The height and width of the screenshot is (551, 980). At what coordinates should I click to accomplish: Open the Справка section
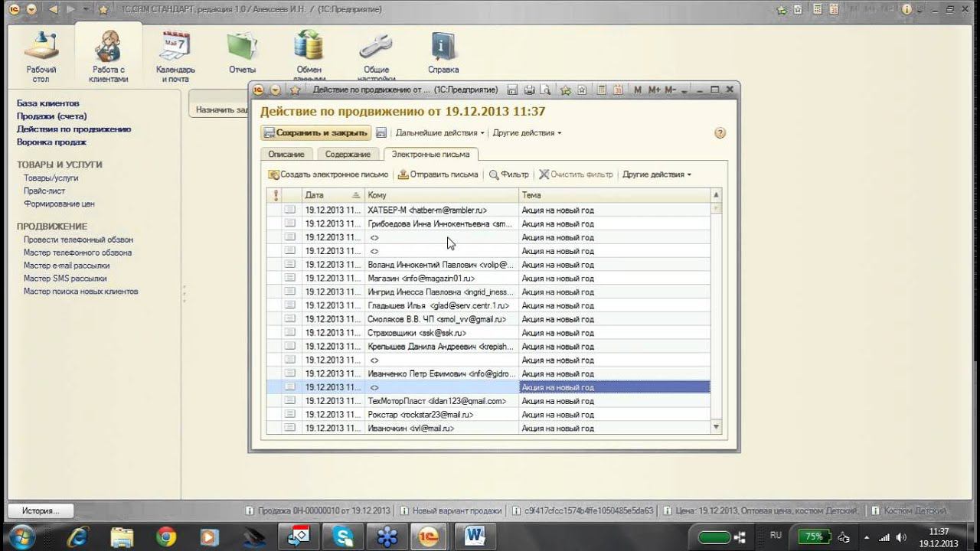tap(443, 54)
